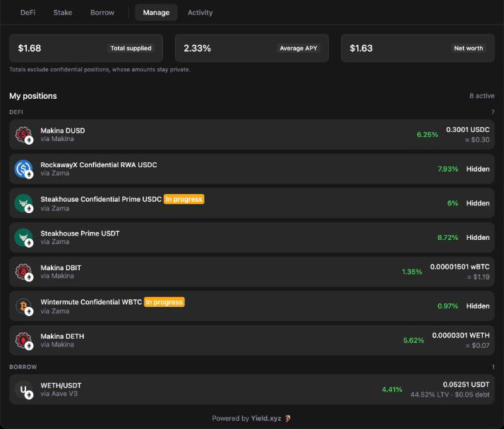Click the 0.00001501 wBTC balance
Viewport: 504px width, 429px height.
click(x=460, y=267)
